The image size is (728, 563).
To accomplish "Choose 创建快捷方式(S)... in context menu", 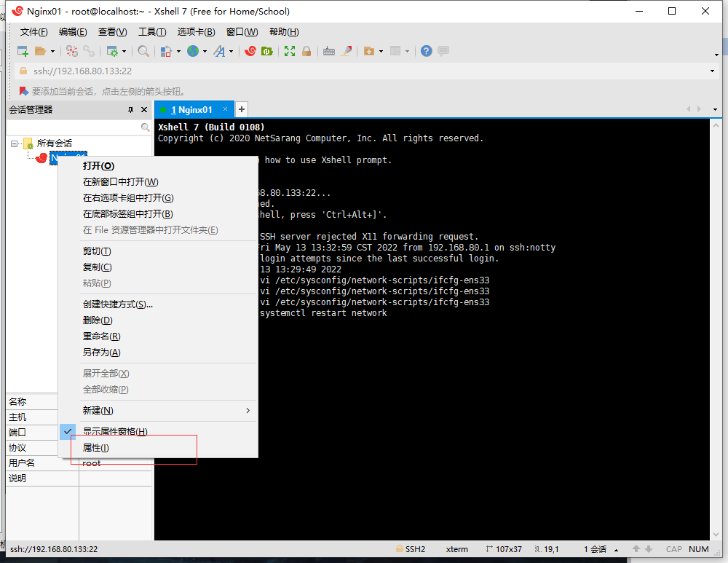I will [158, 304].
